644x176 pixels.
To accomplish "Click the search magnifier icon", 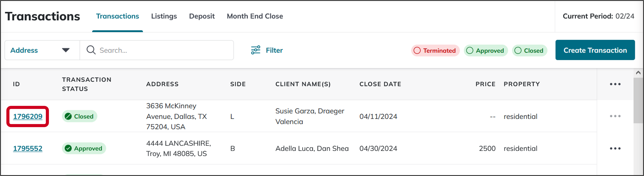I will click(91, 50).
